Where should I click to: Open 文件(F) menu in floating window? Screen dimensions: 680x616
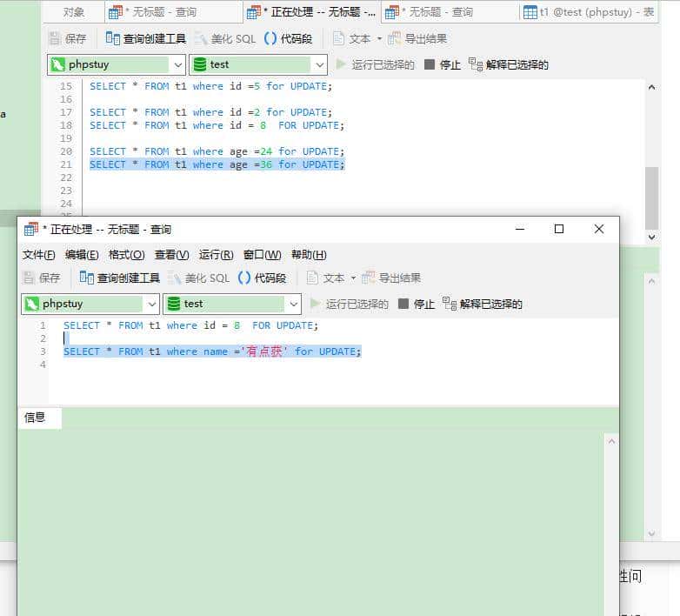click(x=38, y=255)
